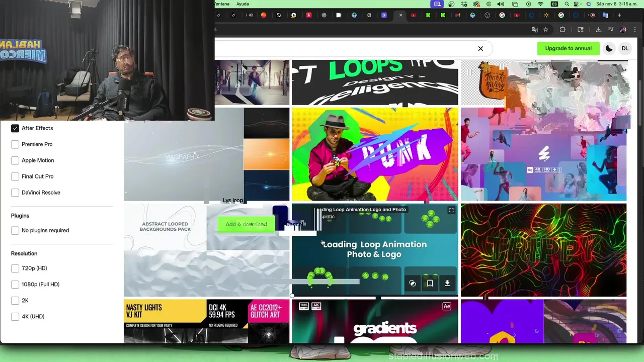Download the Loading Loop Animation template

coord(447,283)
